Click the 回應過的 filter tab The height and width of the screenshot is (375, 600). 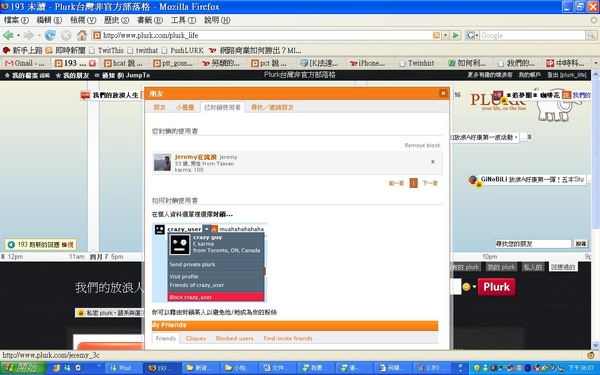point(563,267)
